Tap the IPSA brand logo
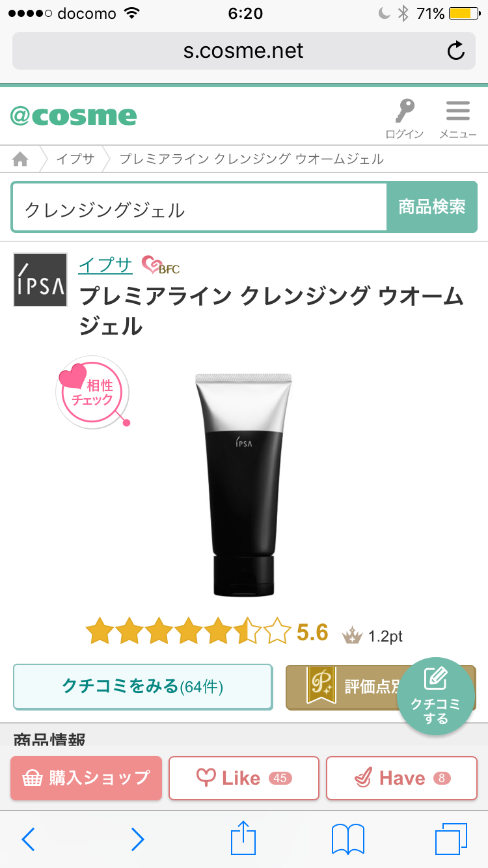Viewport: 488px width, 868px height. [40, 280]
